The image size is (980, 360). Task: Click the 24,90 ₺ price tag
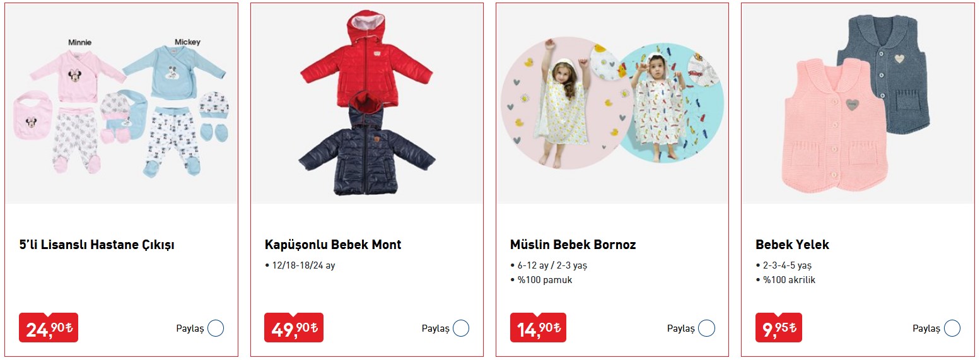click(49, 328)
